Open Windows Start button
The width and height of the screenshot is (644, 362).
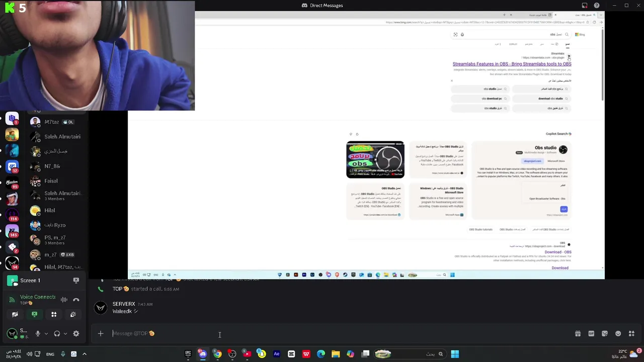click(455, 354)
